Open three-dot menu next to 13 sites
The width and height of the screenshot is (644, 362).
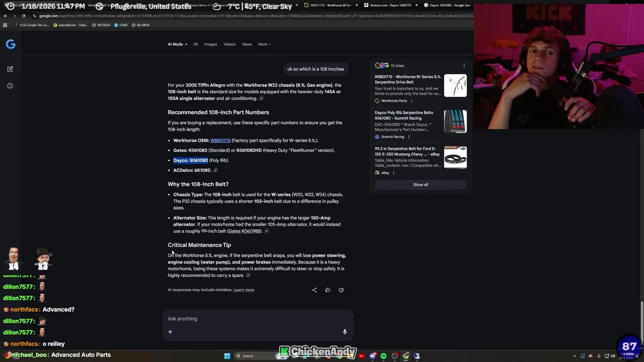coord(464,65)
